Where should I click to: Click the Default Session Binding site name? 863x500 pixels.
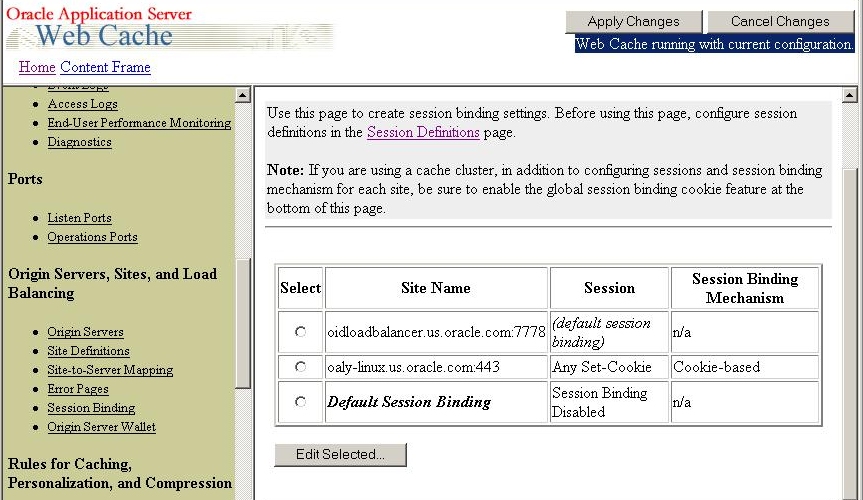click(409, 402)
